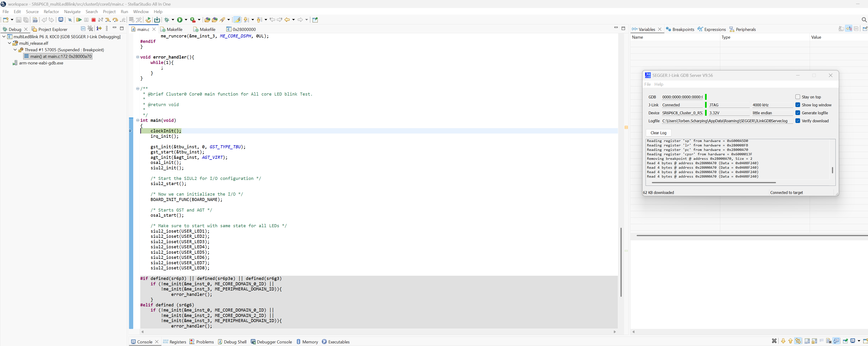
Task: Click the Disconnect debug toolbar icon
Action: pyautogui.click(x=101, y=20)
